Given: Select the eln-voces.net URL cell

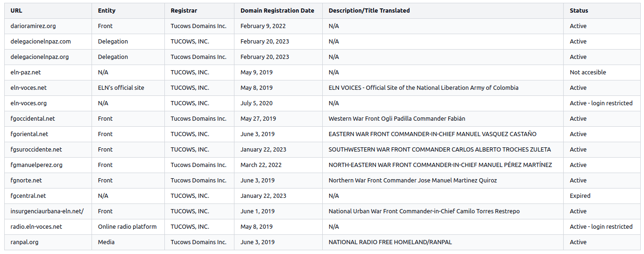Looking at the screenshot, I should [48, 88].
